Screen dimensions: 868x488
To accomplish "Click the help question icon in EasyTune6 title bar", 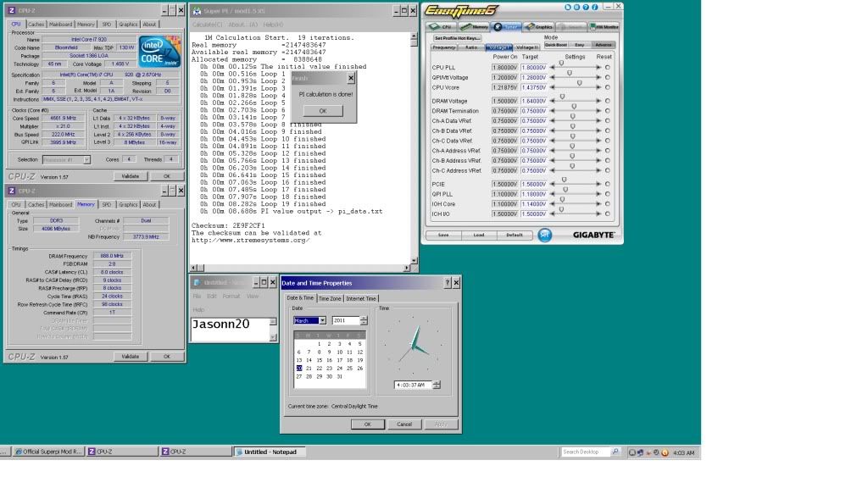I will [x=586, y=7].
